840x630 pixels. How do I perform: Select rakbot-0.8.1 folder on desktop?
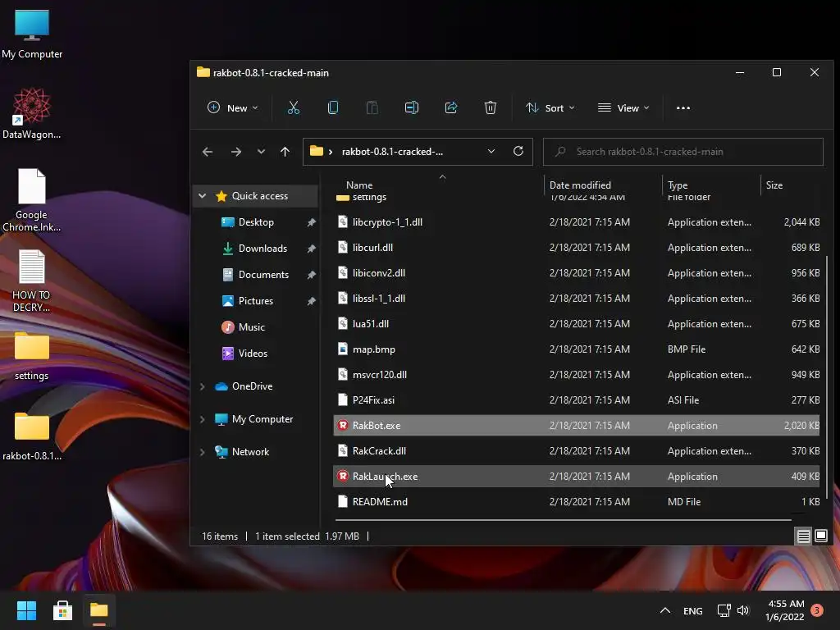tap(32, 436)
